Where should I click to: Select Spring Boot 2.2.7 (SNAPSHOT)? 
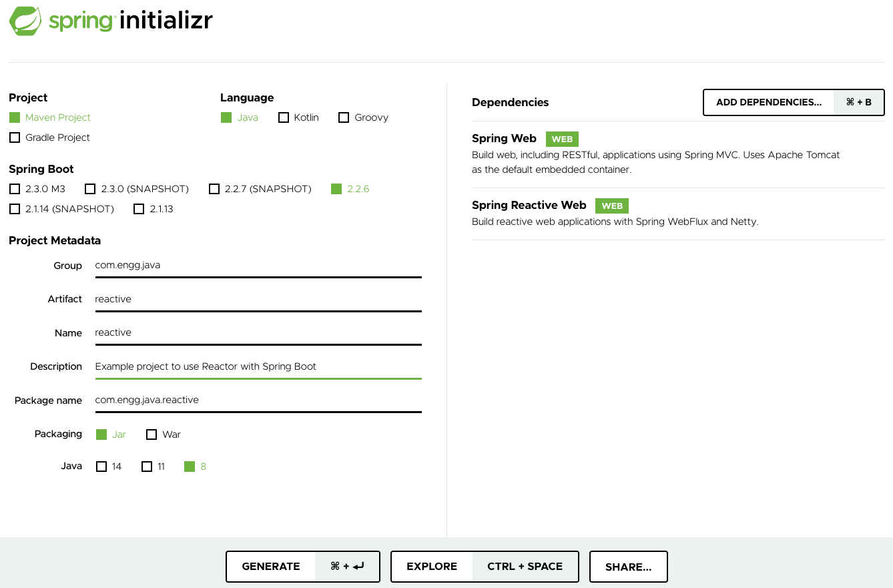214,189
